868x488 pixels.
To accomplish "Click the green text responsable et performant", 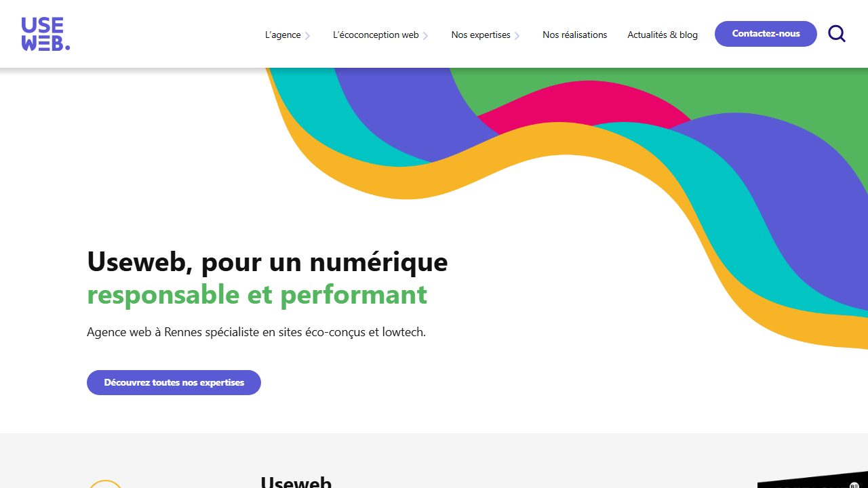I will (257, 295).
